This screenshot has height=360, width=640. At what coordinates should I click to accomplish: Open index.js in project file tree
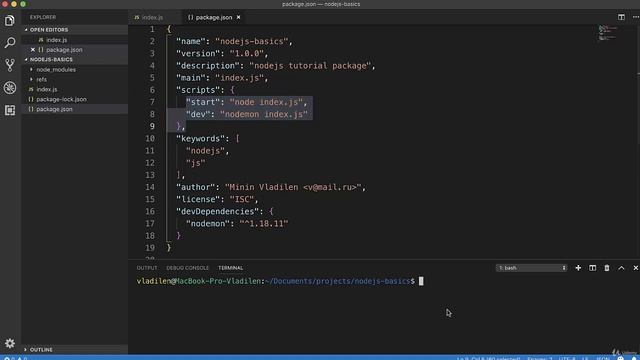[x=47, y=89]
